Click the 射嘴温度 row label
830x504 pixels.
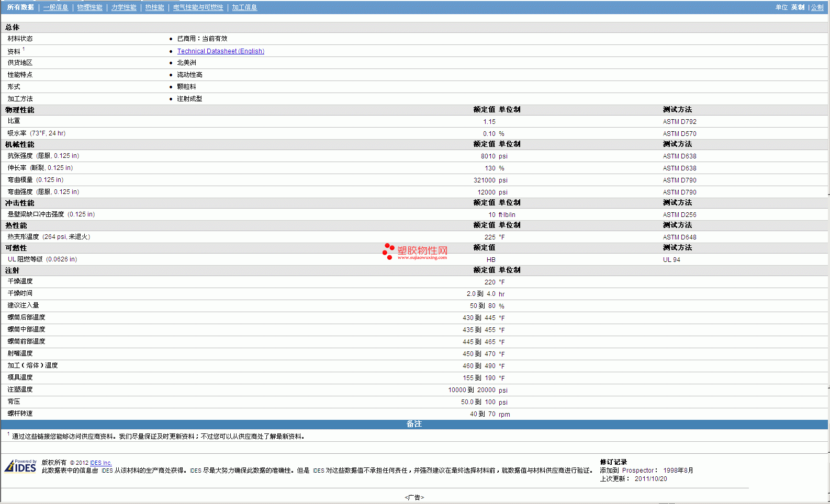(20, 353)
